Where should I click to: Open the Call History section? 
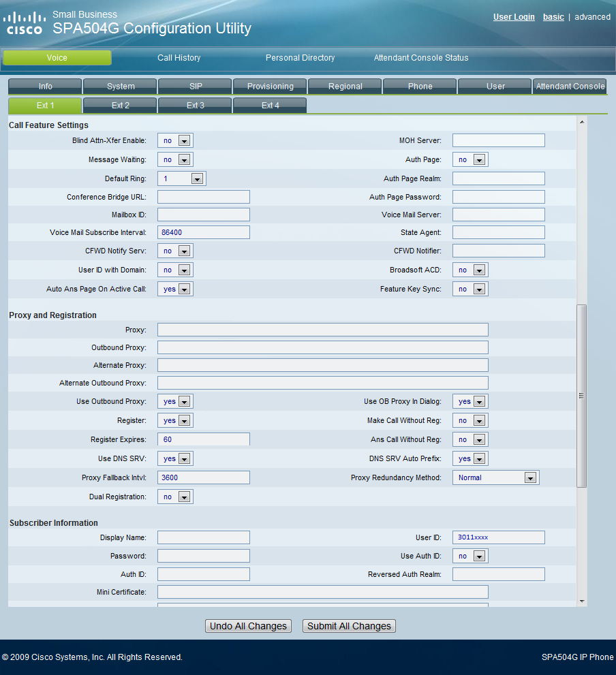coord(179,58)
